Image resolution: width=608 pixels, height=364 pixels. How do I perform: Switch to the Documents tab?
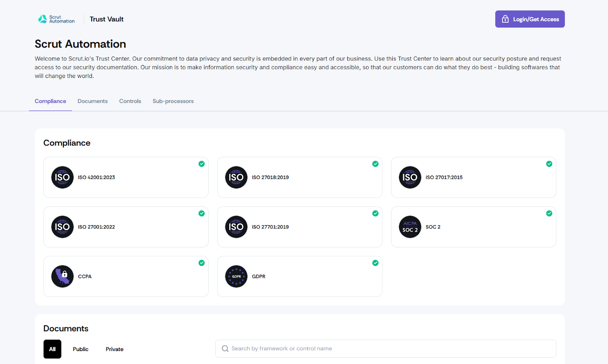[x=92, y=101]
